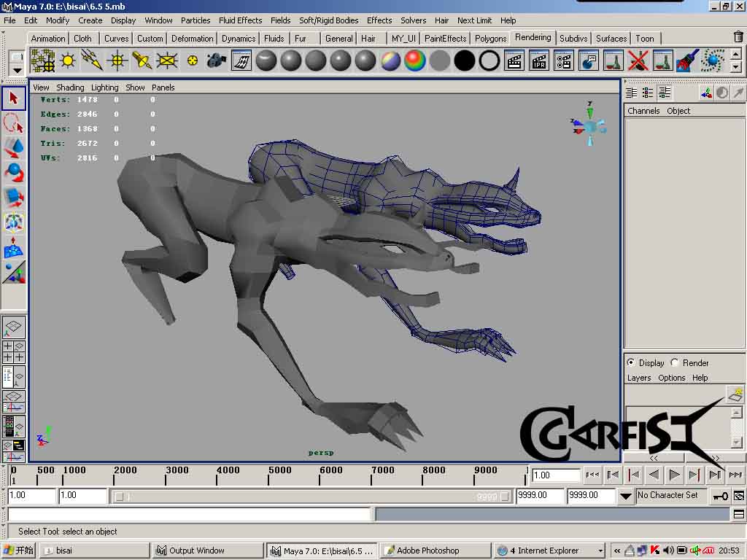Click the hollow ring shader icon
Viewport: 747px width, 560px height.
489,61
